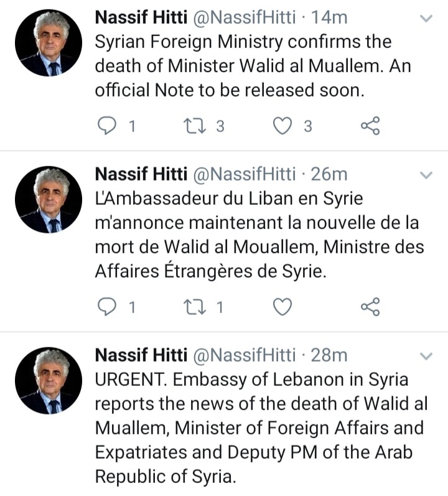Screen dimensions: 448x496
Task: Open @NassifHitti handle on the 26m tweet
Action: (x=245, y=175)
